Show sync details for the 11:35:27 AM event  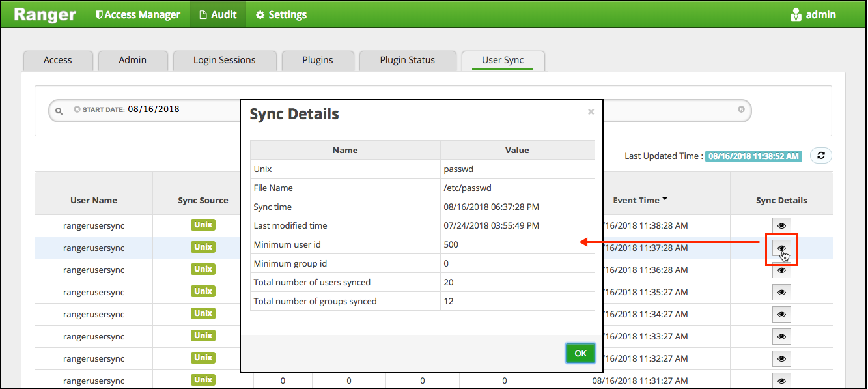[x=781, y=292]
